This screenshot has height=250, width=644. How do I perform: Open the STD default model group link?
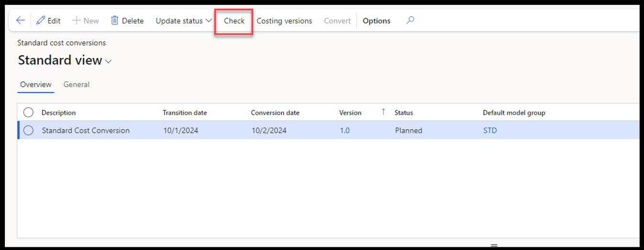(490, 130)
